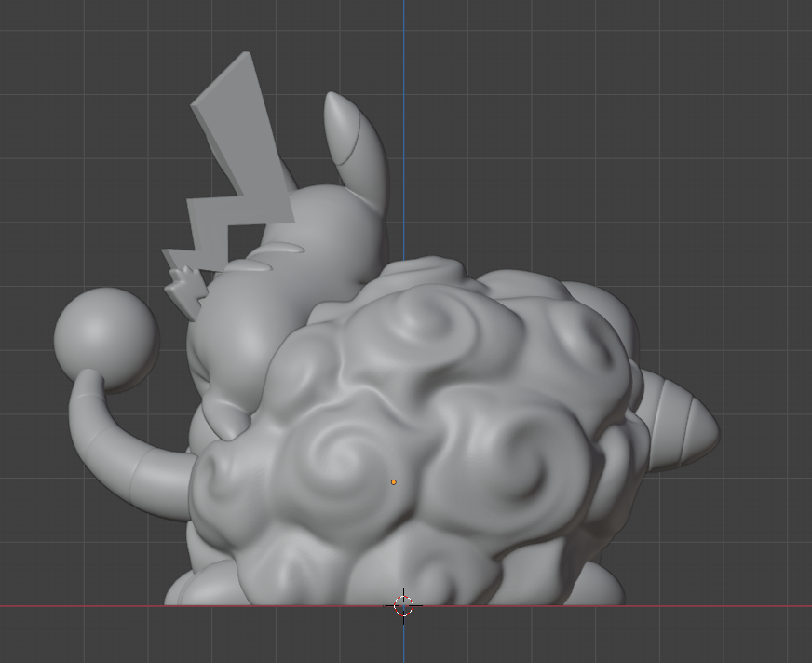Select the sphere at the curved tail tip
This screenshot has height=663, width=812.
click(107, 340)
